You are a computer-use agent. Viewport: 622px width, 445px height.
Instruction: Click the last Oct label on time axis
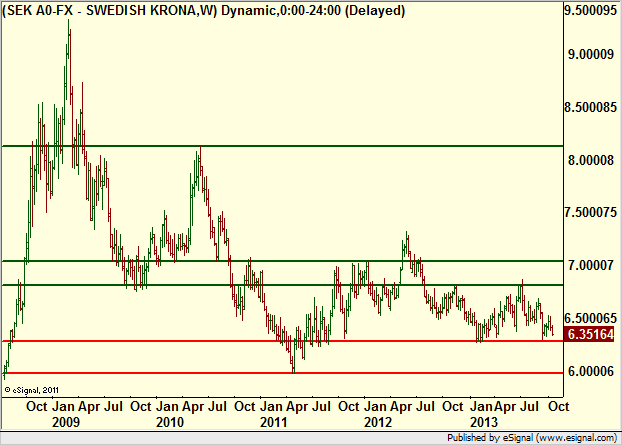[559, 407]
